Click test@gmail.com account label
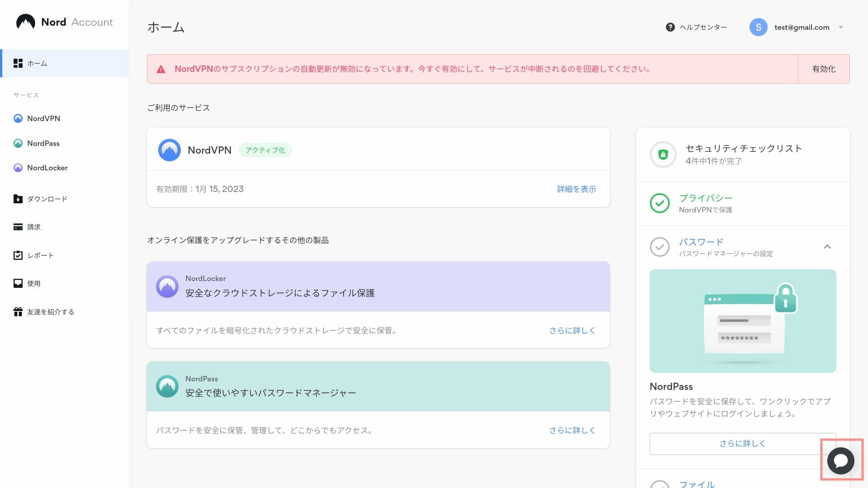 [802, 27]
